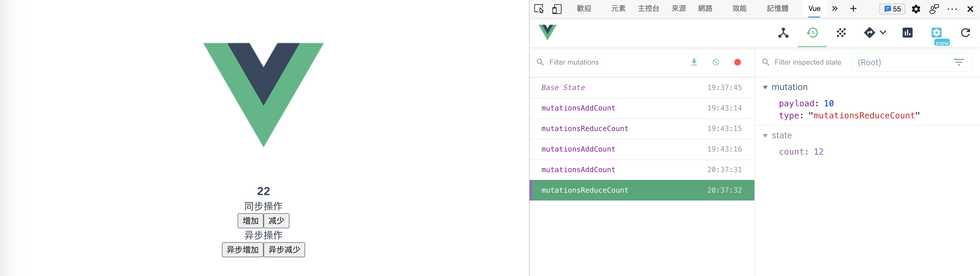Switch to the 來源 tab
Screen dimensions: 980x276
point(679,8)
